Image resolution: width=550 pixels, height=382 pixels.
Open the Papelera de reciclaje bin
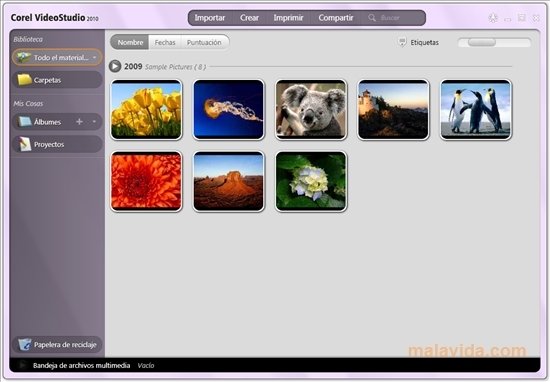25,344
